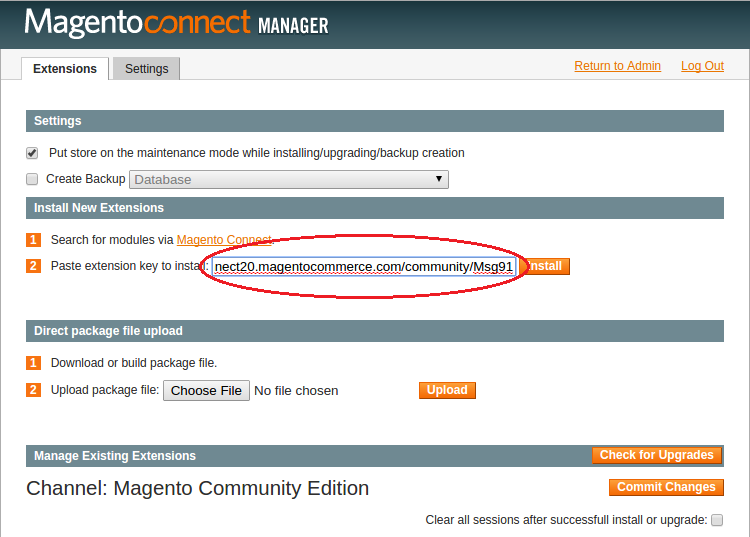Click 'Manage Existing Extensions' header text
The image size is (750, 537).
115,456
